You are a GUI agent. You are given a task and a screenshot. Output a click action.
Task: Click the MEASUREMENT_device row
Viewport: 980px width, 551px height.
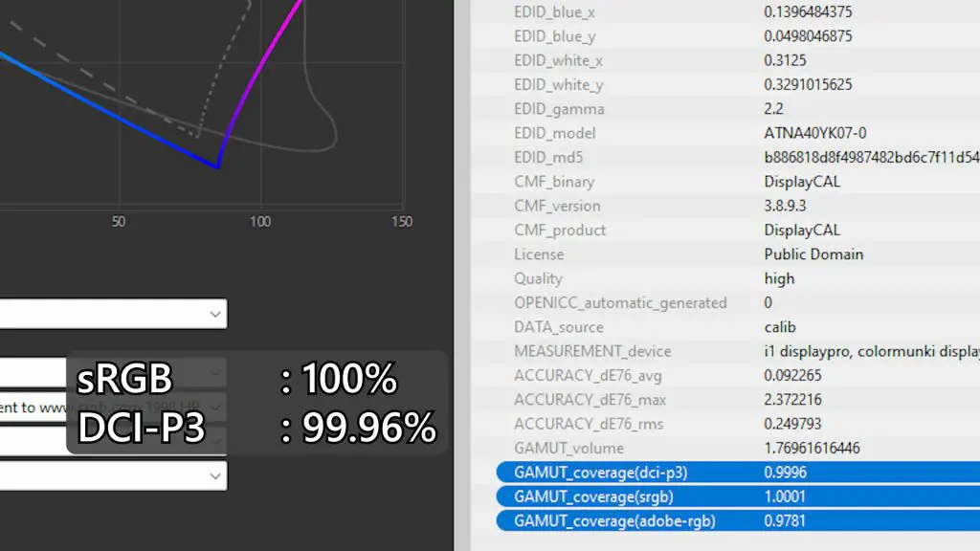coord(725,351)
